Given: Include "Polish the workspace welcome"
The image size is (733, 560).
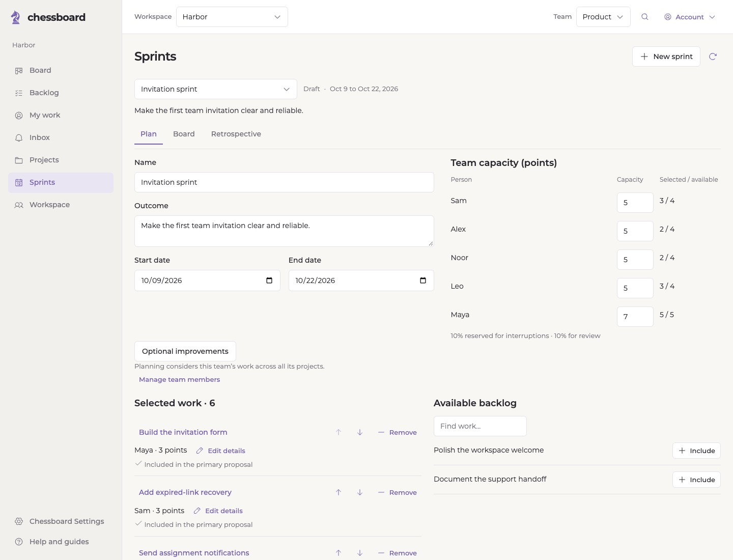Looking at the screenshot, I should coord(696,451).
